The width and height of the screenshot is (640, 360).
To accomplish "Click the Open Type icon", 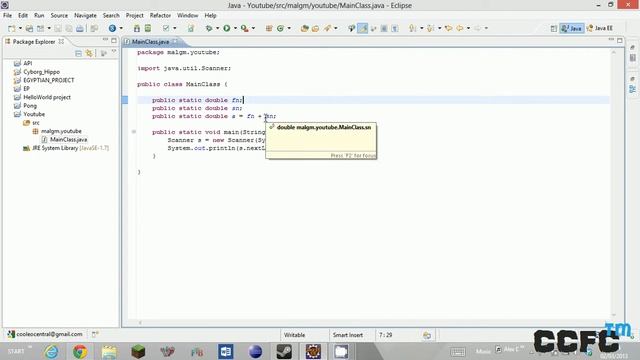I will coord(304,28).
